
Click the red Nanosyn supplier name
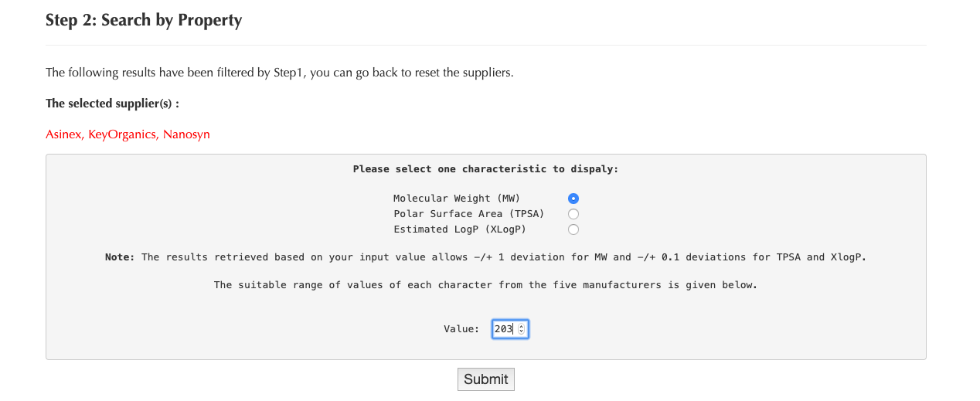point(186,134)
